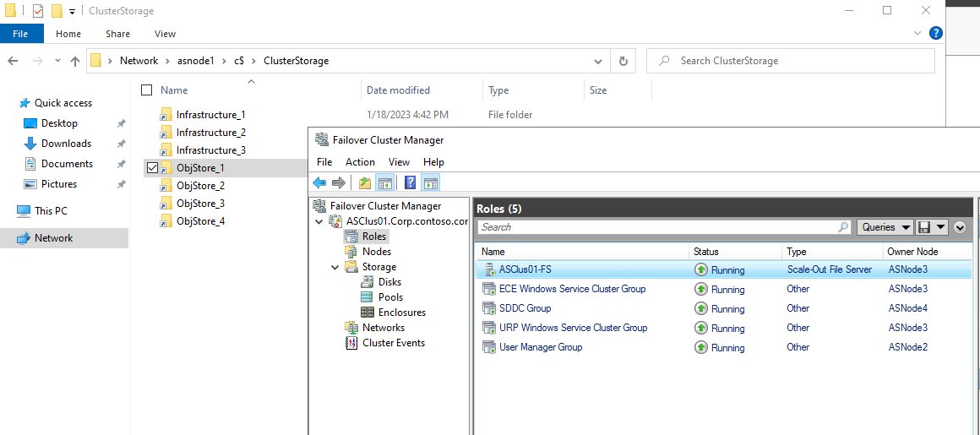Image resolution: width=980 pixels, height=435 pixels.
Task: Open View menu in Failover Cluster Manager
Action: (400, 162)
